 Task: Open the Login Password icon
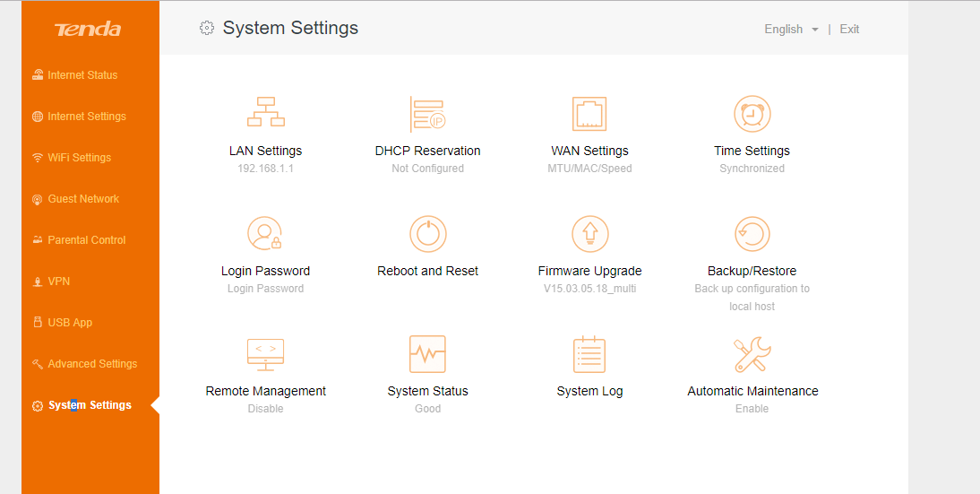(265, 235)
